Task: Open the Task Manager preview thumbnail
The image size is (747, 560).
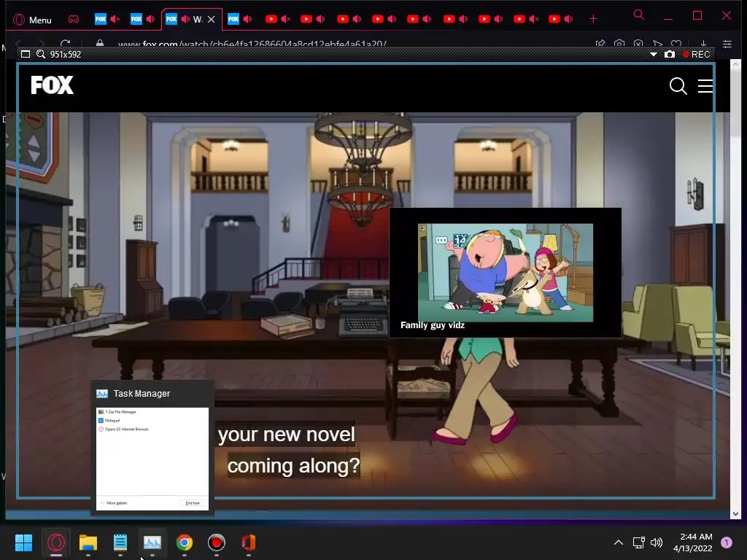Action: (152, 459)
